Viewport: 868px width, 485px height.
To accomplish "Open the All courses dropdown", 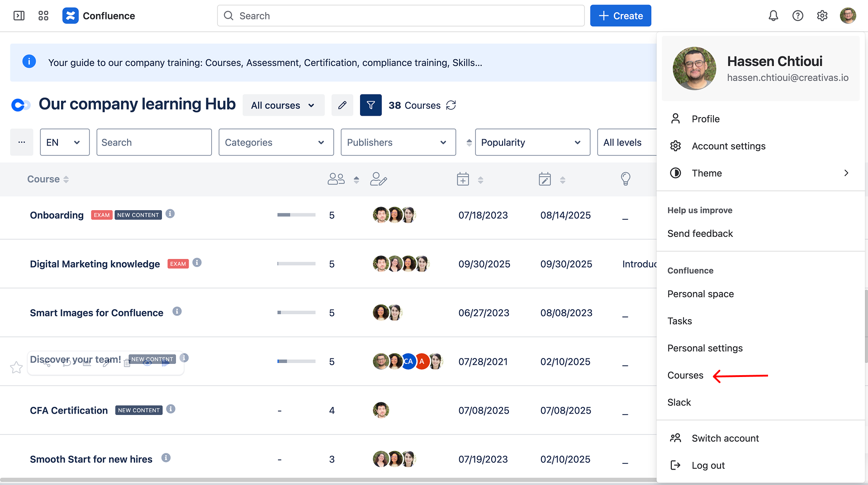I will tap(283, 105).
